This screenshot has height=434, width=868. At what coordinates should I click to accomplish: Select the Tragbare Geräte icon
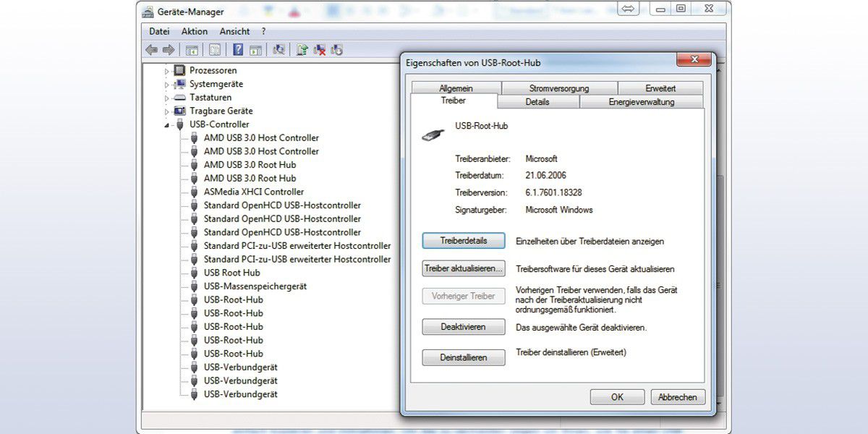180,111
